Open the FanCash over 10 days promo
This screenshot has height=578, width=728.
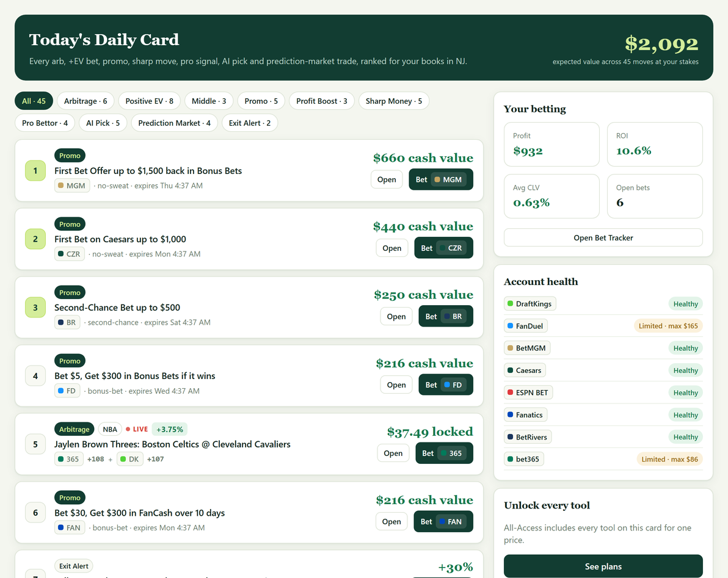coord(391,522)
